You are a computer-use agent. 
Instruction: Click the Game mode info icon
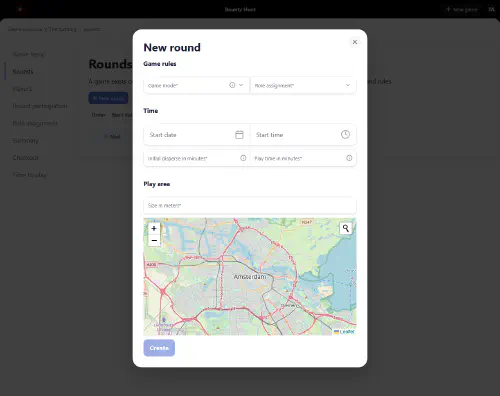tap(232, 85)
